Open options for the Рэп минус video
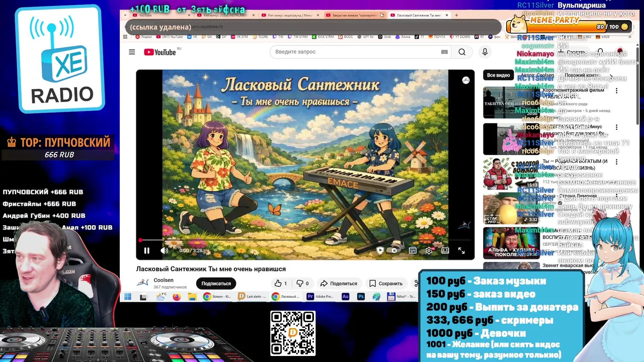The width and height of the screenshot is (644, 362). pos(616,128)
